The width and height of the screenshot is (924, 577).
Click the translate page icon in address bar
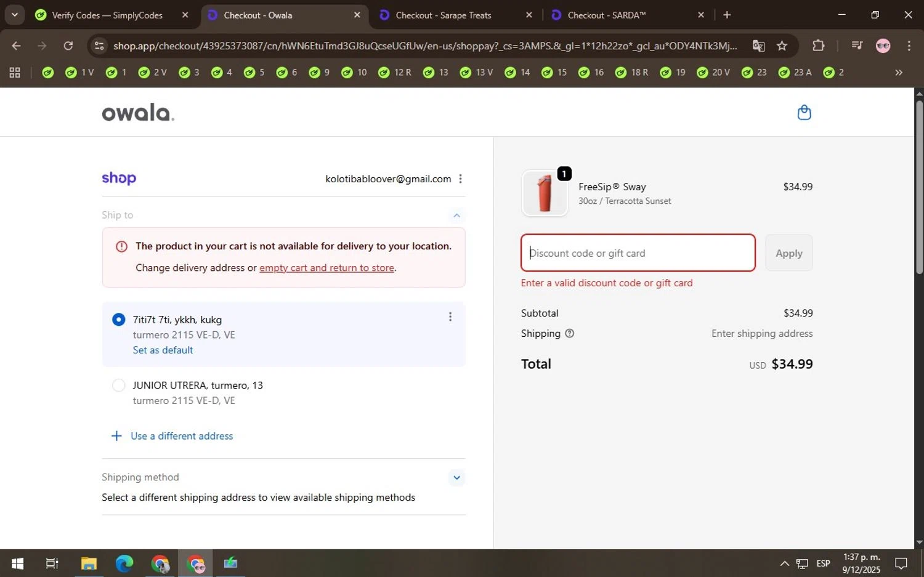tap(758, 46)
